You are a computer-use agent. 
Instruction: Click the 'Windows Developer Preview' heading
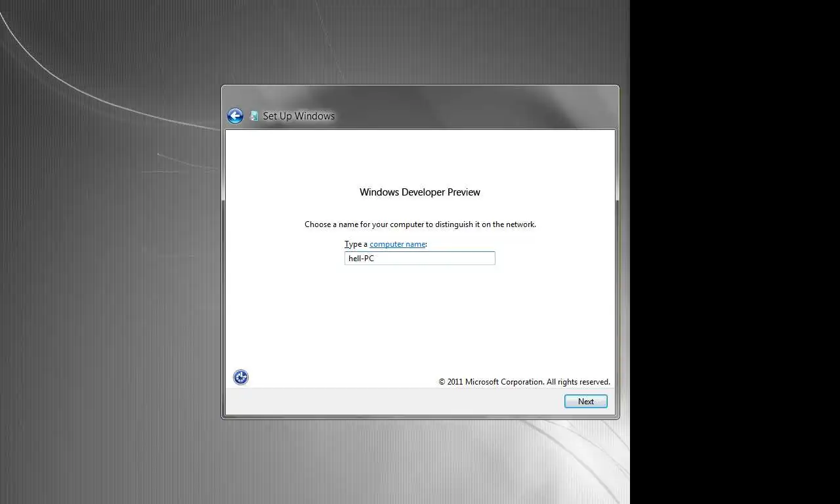pyautogui.click(x=420, y=192)
